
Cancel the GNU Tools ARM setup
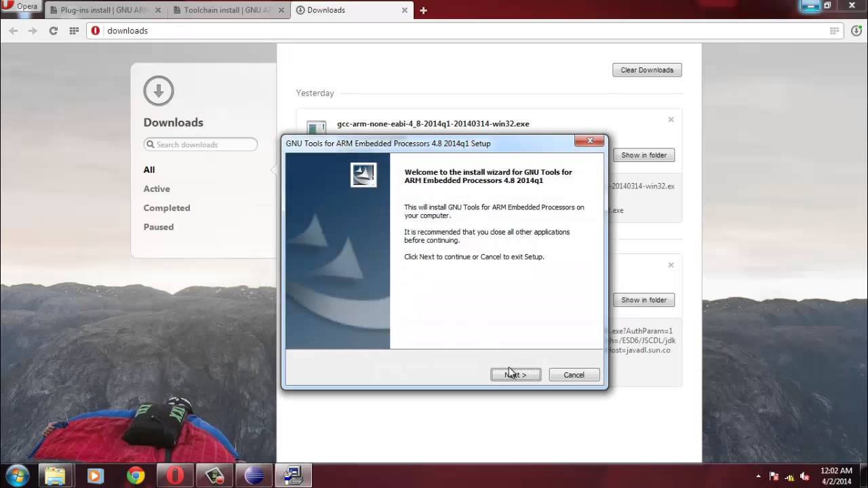click(x=574, y=375)
